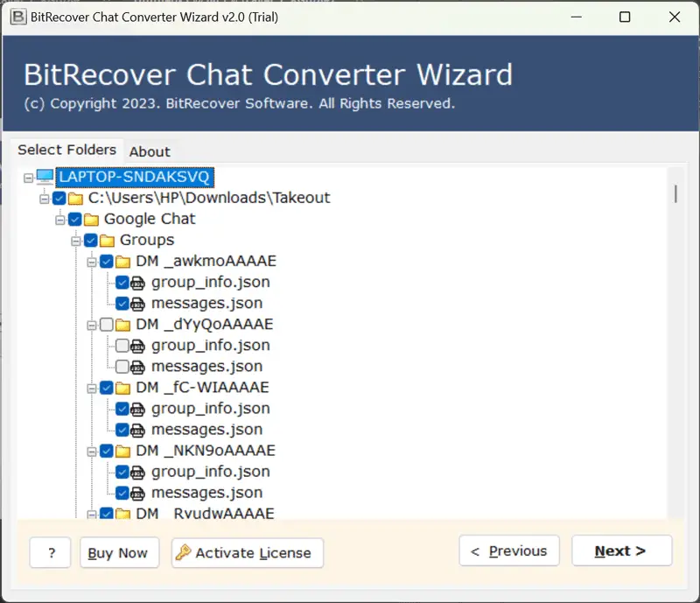Collapse the Google Chat tree node
This screenshot has height=603, width=700.
pyautogui.click(x=60, y=221)
